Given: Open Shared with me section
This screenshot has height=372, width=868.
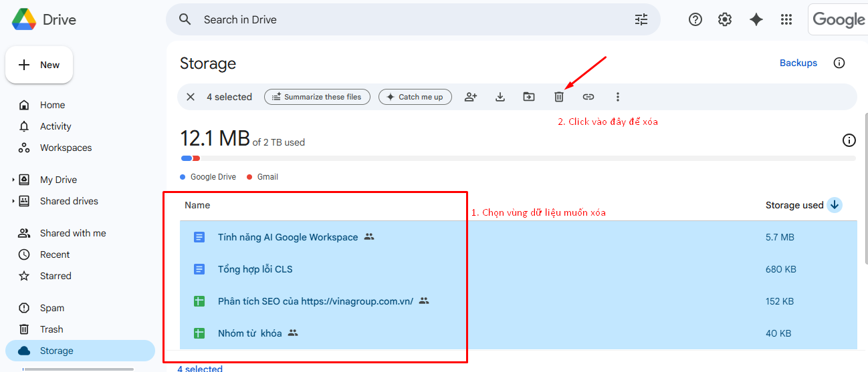Looking at the screenshot, I should pos(73,233).
